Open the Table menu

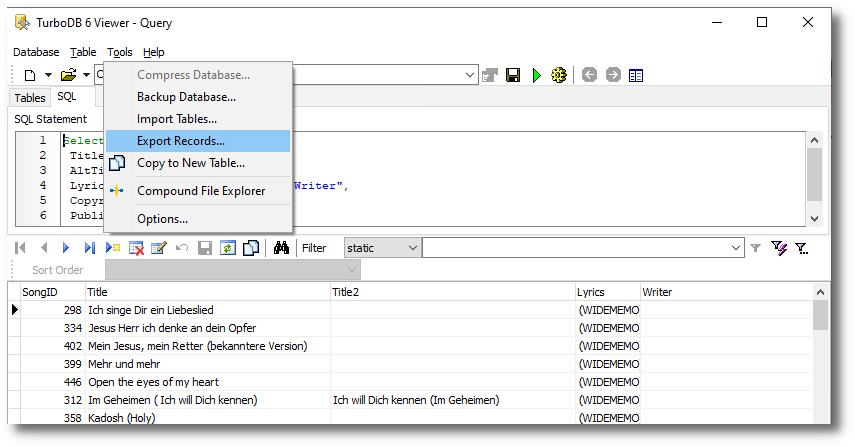click(83, 52)
